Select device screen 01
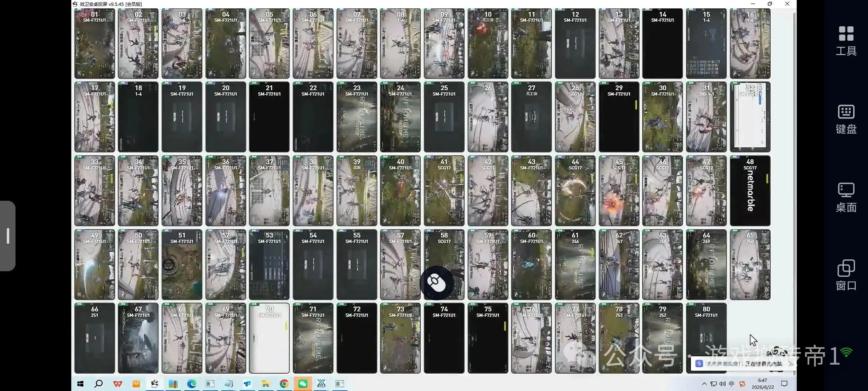The height and width of the screenshot is (391, 868). pos(95,43)
